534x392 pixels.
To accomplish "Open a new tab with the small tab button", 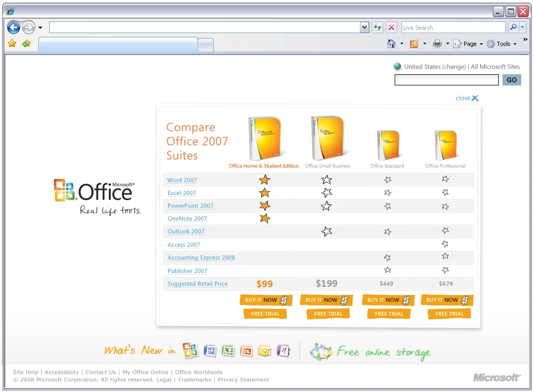I will 206,45.
